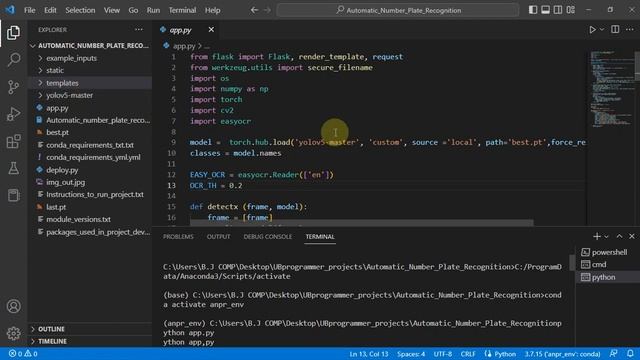Toggle secondary side bar layout icon
Viewport: 640px width, 360px height.
point(558,10)
